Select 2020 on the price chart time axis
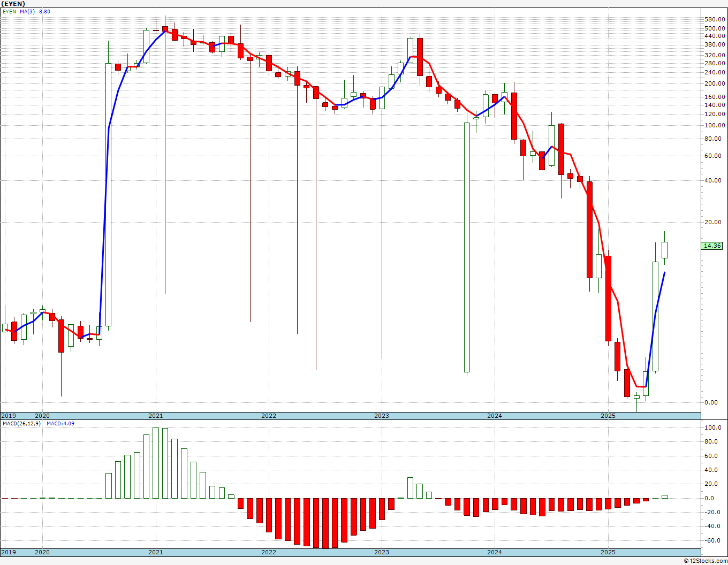 pyautogui.click(x=42, y=416)
